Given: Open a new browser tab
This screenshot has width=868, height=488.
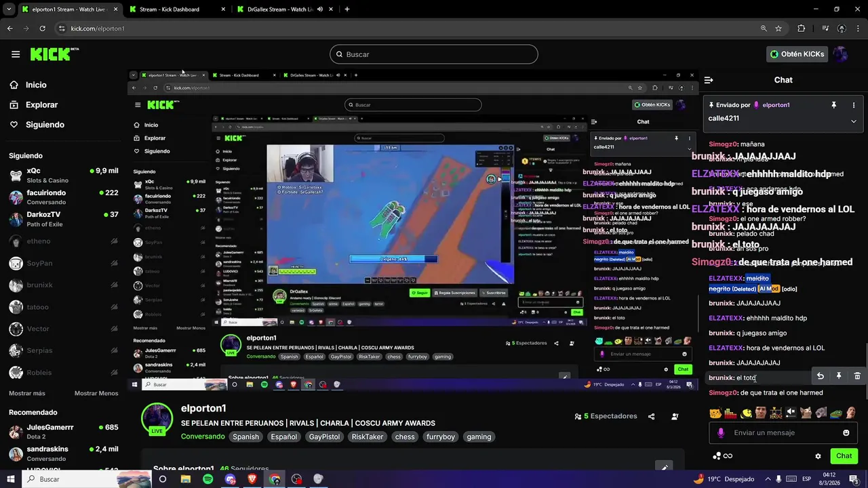Looking at the screenshot, I should [347, 9].
